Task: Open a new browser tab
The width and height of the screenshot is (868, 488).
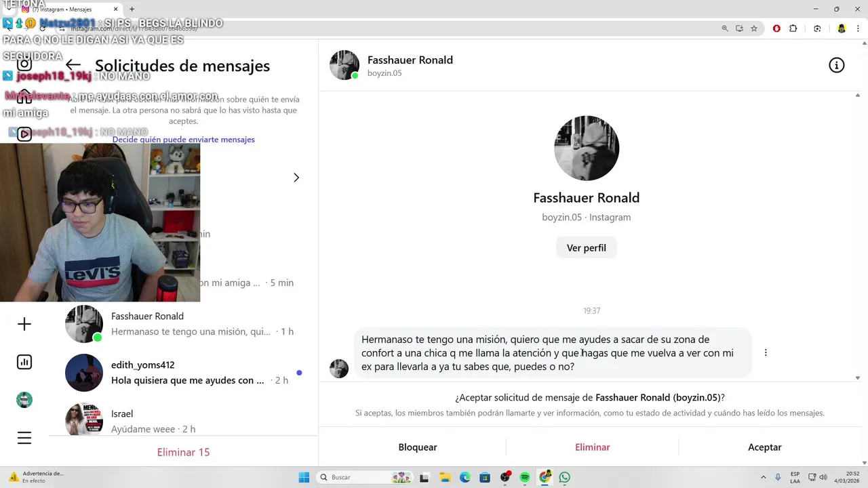Action: pos(132,9)
